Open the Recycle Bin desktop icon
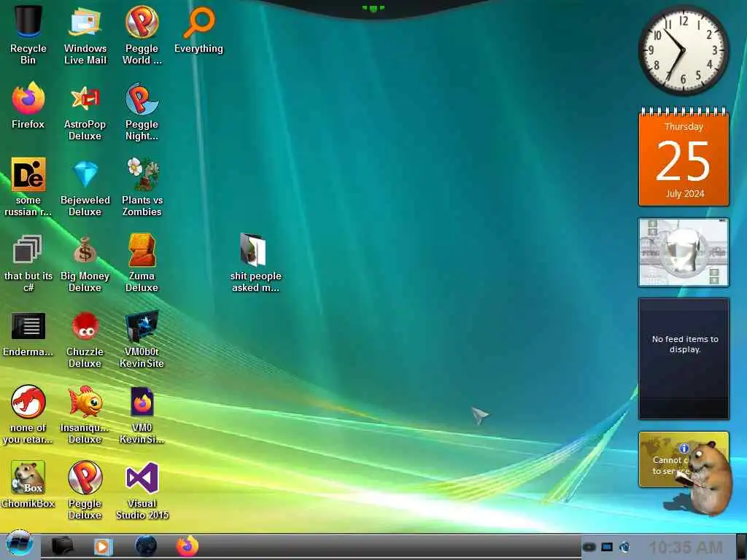The height and width of the screenshot is (560, 747). click(x=28, y=34)
